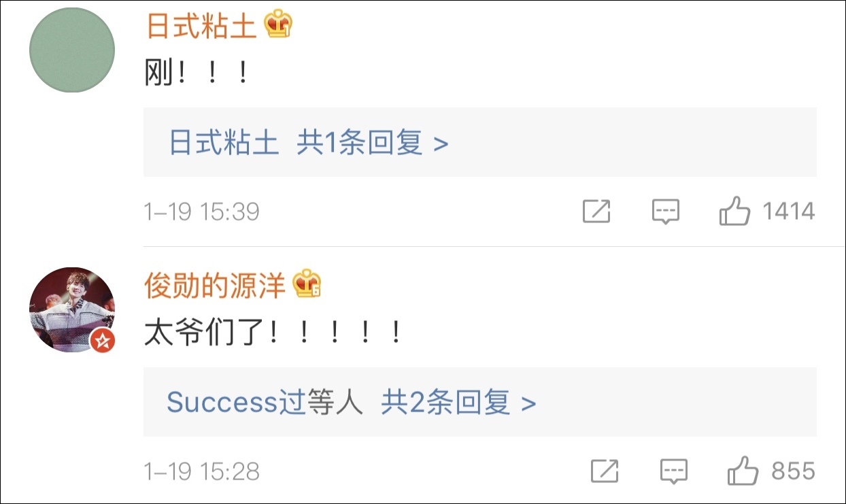
Task: Like the comment with 855 likes
Action: [743, 470]
